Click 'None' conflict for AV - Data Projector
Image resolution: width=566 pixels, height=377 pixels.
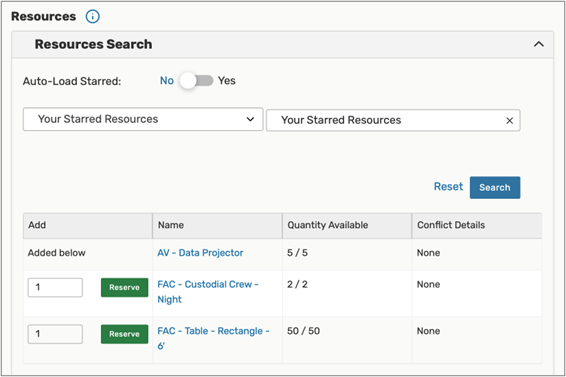pyautogui.click(x=428, y=253)
